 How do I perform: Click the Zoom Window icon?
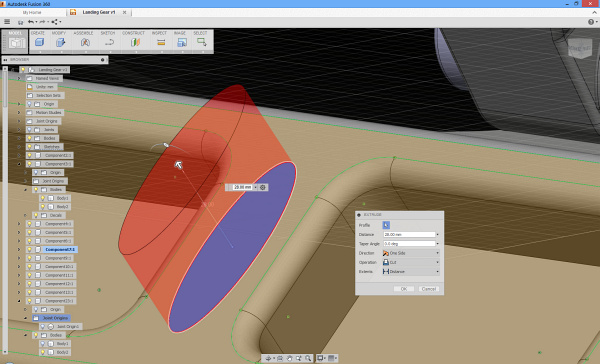(298, 358)
